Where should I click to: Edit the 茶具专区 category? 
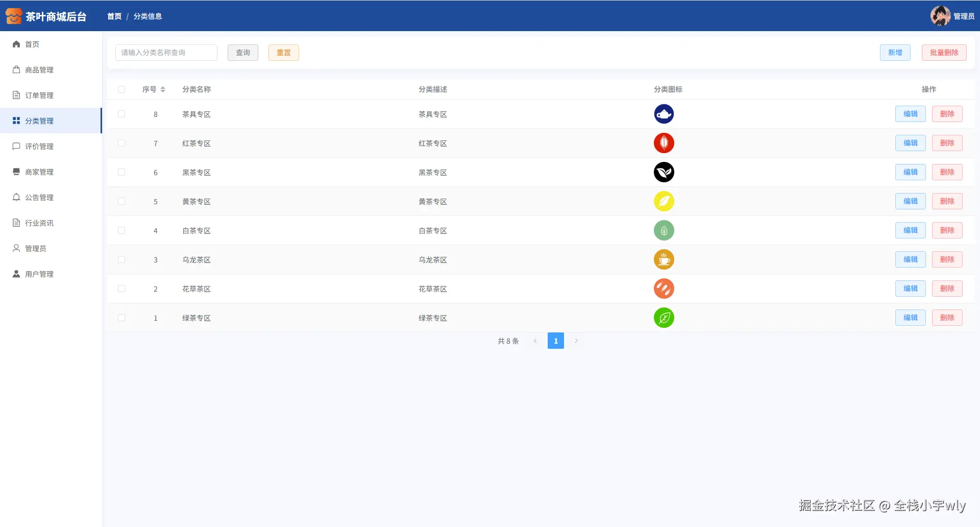tap(911, 114)
